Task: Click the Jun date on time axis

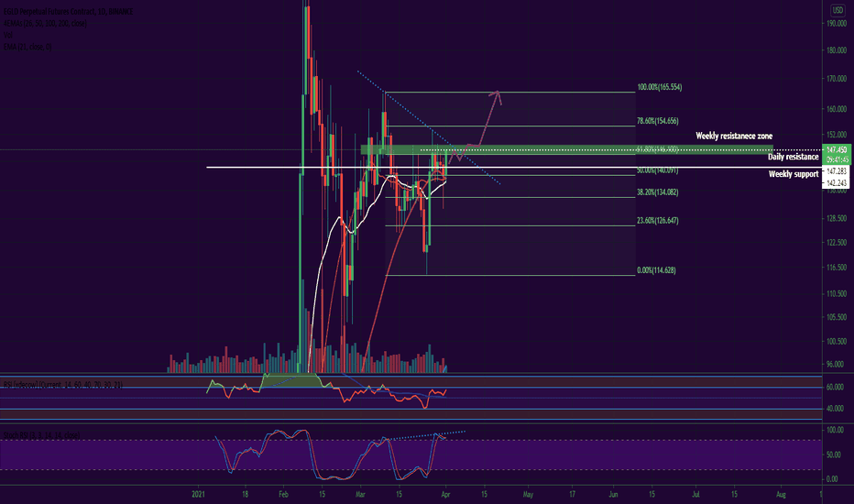Action: pyautogui.click(x=613, y=495)
